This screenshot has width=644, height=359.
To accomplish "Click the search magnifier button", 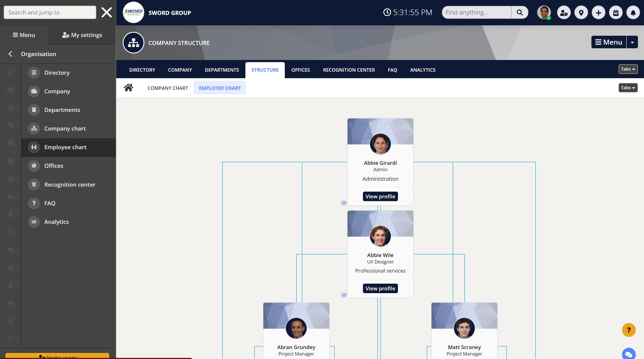I will [520, 13].
